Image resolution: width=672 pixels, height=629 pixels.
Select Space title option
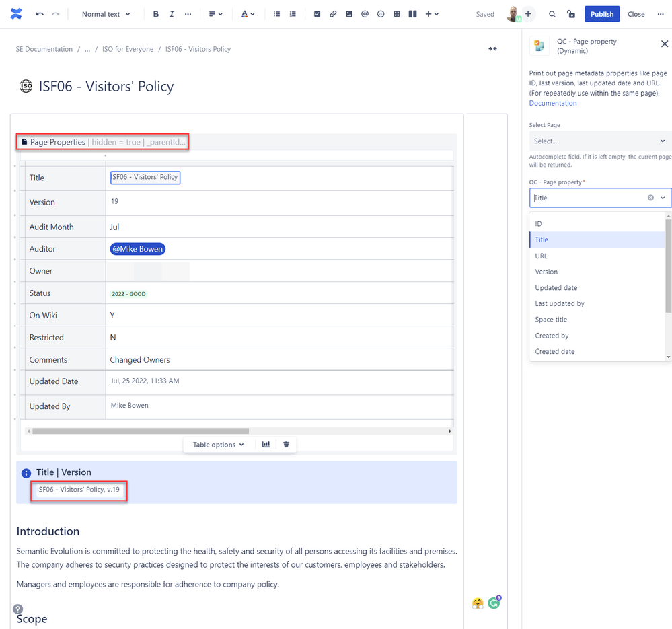coord(597,320)
